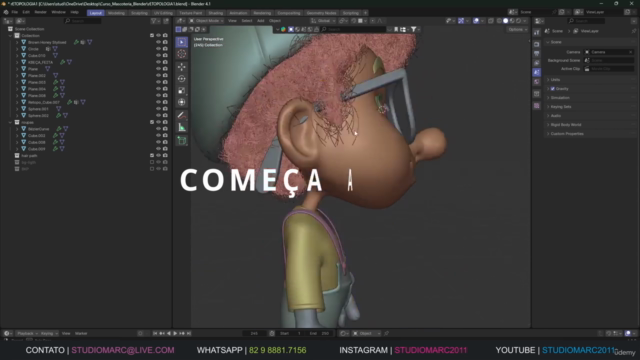Viewport: 640px width, 360px height.
Task: Open the View Layer properties tab
Action: point(537,63)
